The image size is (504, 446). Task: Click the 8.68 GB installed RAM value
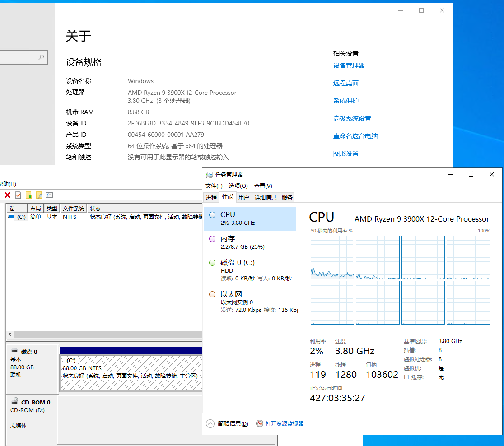click(x=139, y=112)
